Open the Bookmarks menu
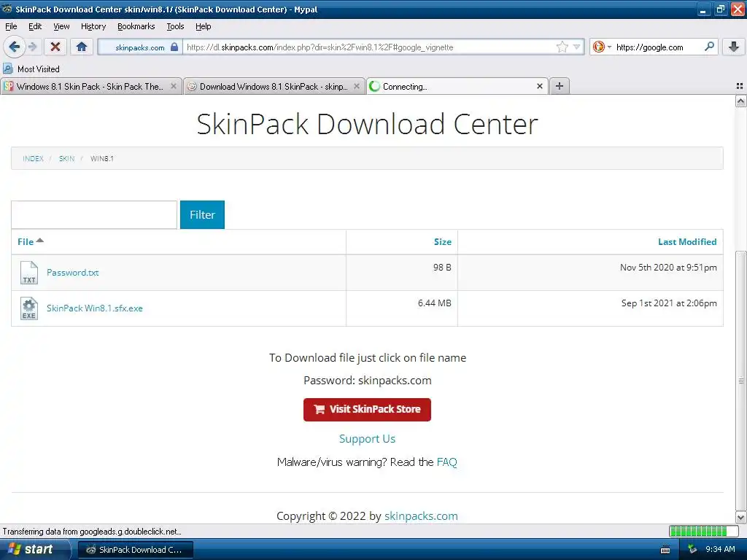Image resolution: width=747 pixels, height=560 pixels. click(136, 26)
